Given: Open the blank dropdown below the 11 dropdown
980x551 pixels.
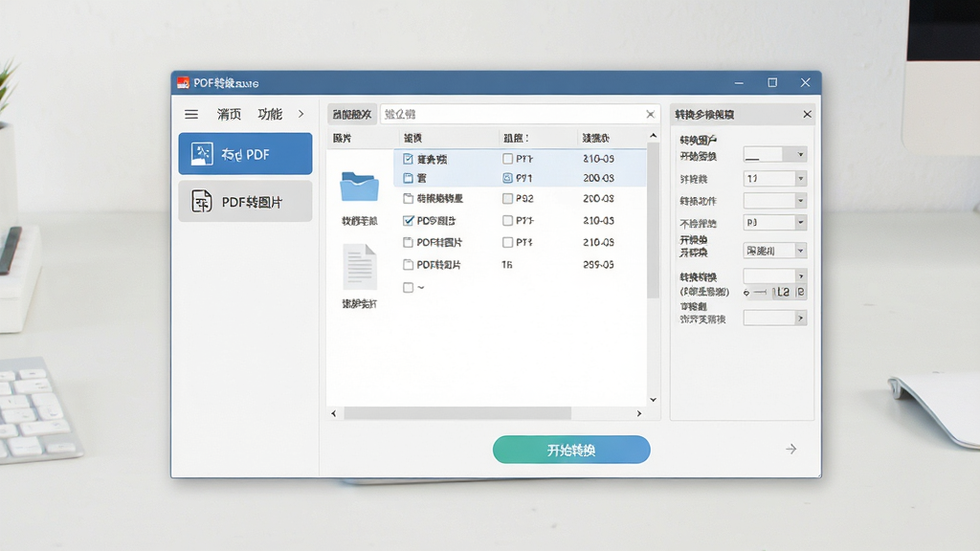Looking at the screenshot, I should pos(774,201).
